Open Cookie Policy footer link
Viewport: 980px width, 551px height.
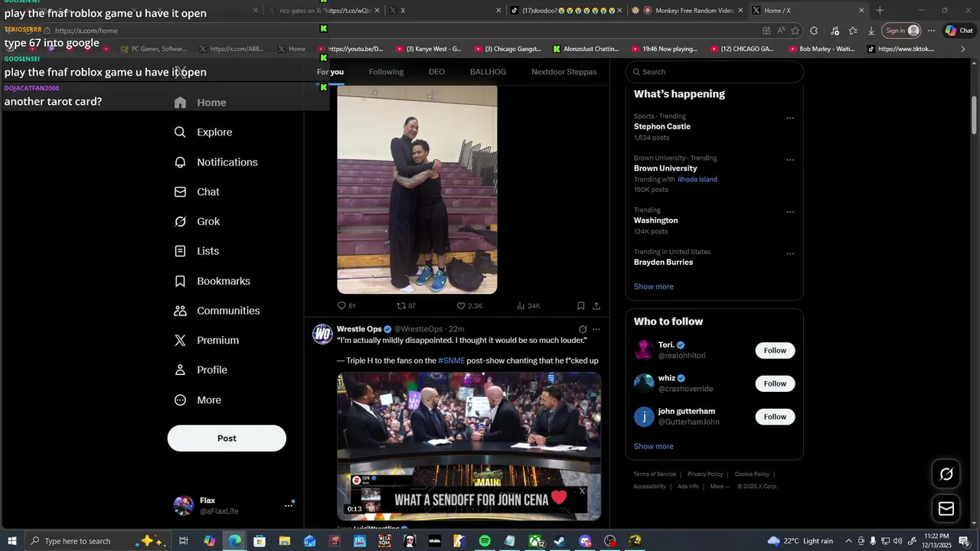tap(752, 474)
